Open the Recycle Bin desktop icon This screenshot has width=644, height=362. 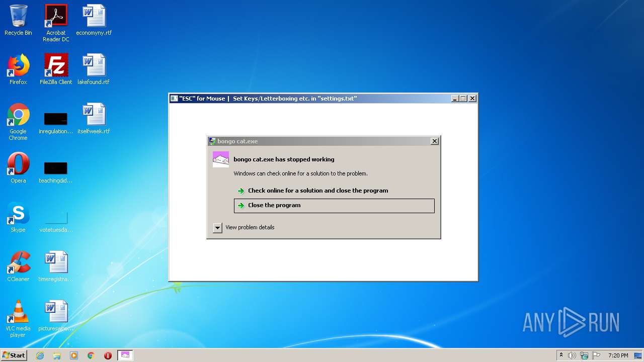tap(18, 21)
